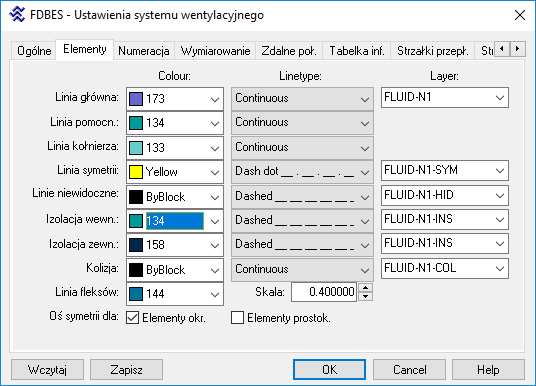Expand the Linia symetrii Dash dot linetype dropdown
This screenshot has width=536, height=386.
click(x=302, y=172)
